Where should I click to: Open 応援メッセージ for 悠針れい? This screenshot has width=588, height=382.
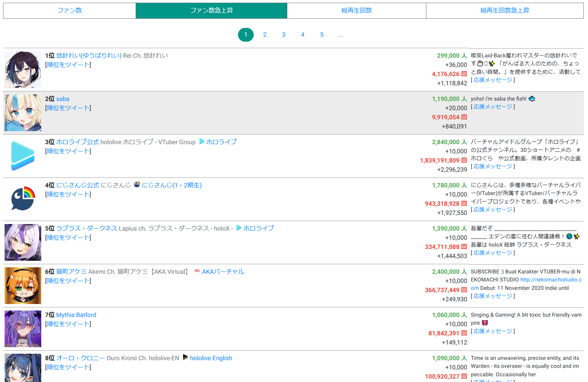coord(493,80)
